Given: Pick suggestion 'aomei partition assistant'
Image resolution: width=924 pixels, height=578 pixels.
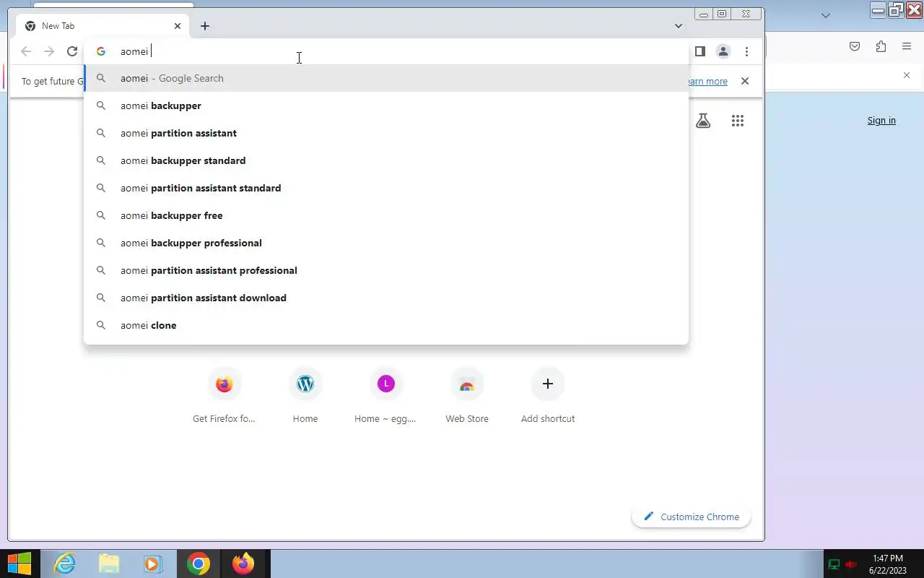Looking at the screenshot, I should click(x=386, y=133).
